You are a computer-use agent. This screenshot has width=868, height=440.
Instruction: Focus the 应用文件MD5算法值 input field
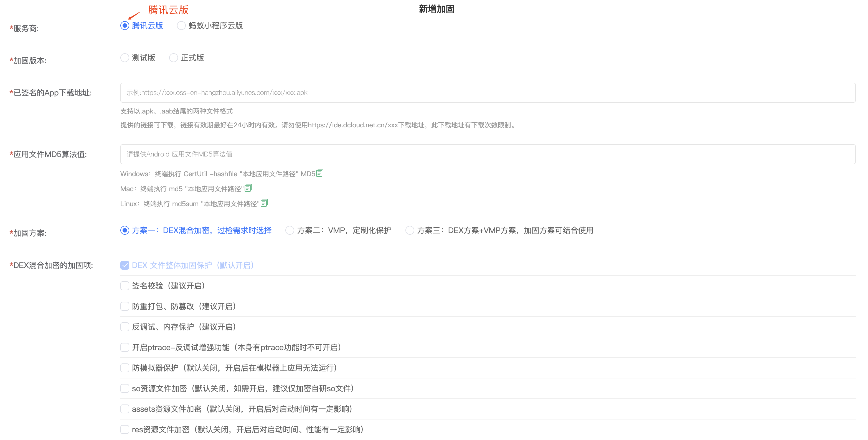pyautogui.click(x=488, y=155)
